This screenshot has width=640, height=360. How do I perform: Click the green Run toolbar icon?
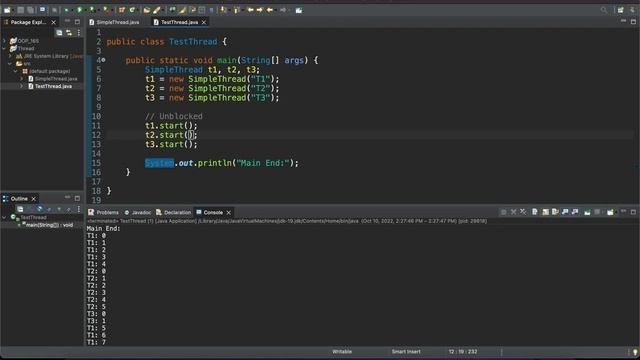(x=80, y=10)
